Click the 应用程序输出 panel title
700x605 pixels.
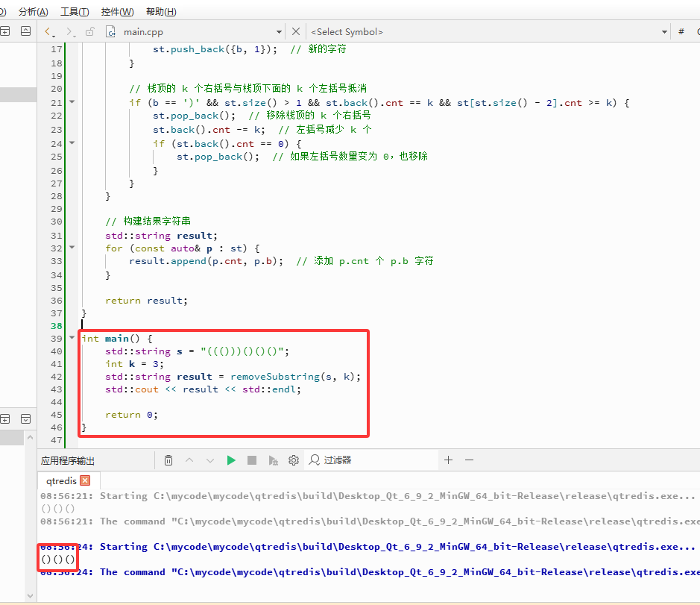tap(67, 461)
